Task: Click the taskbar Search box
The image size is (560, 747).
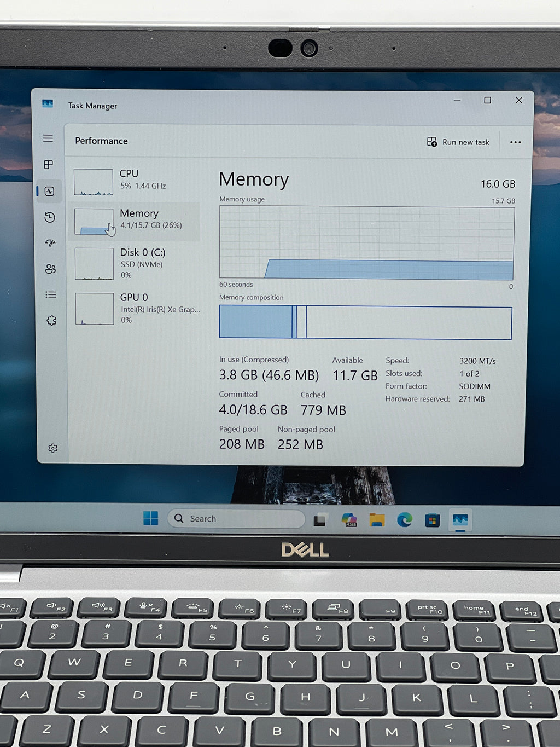Action: coord(236,518)
